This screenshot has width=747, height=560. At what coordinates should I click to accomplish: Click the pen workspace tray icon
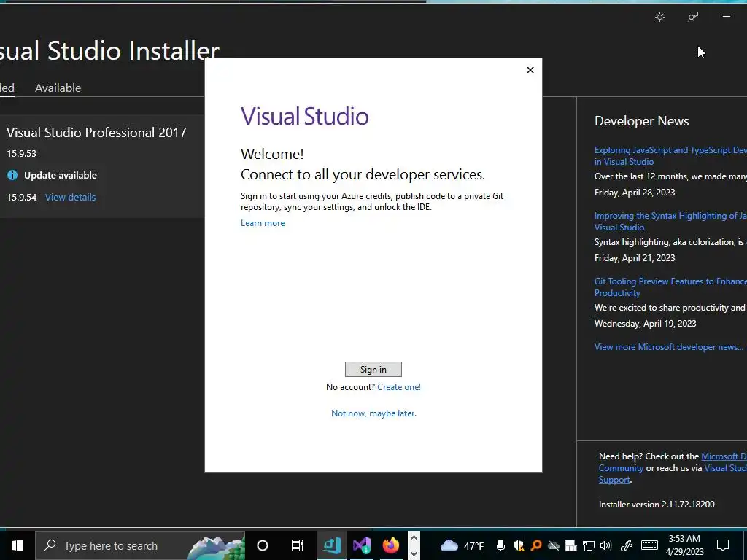[627, 545]
